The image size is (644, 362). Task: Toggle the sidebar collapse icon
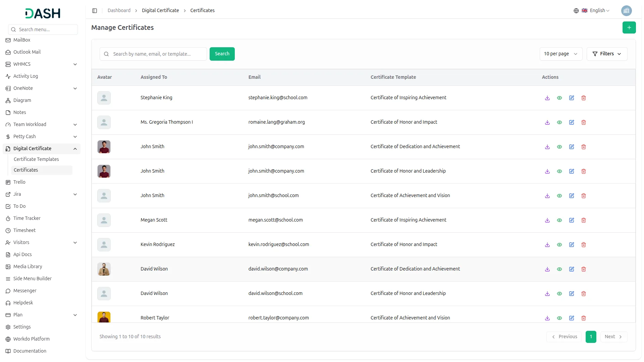click(x=95, y=11)
